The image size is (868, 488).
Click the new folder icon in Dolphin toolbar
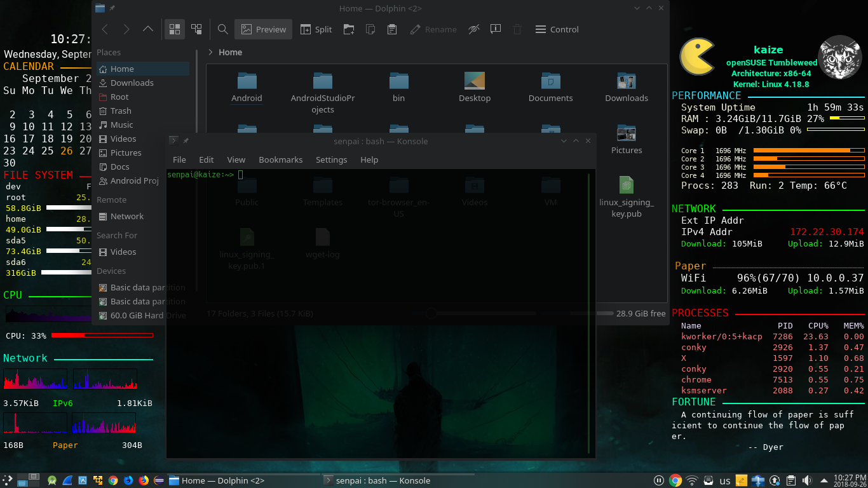349,29
